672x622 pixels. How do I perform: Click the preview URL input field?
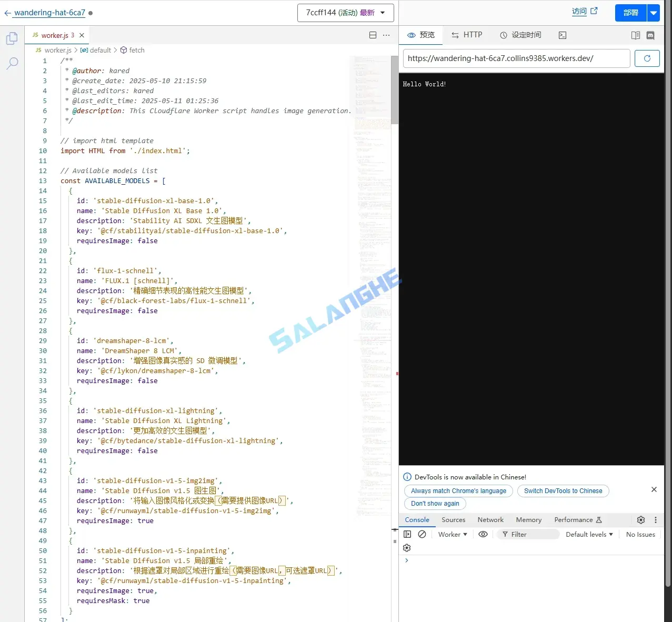[x=516, y=58]
